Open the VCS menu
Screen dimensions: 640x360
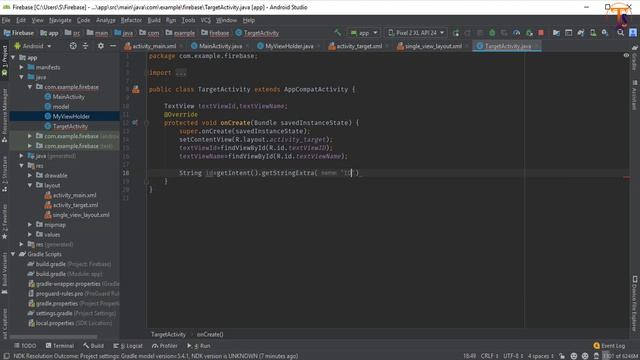click(205, 20)
